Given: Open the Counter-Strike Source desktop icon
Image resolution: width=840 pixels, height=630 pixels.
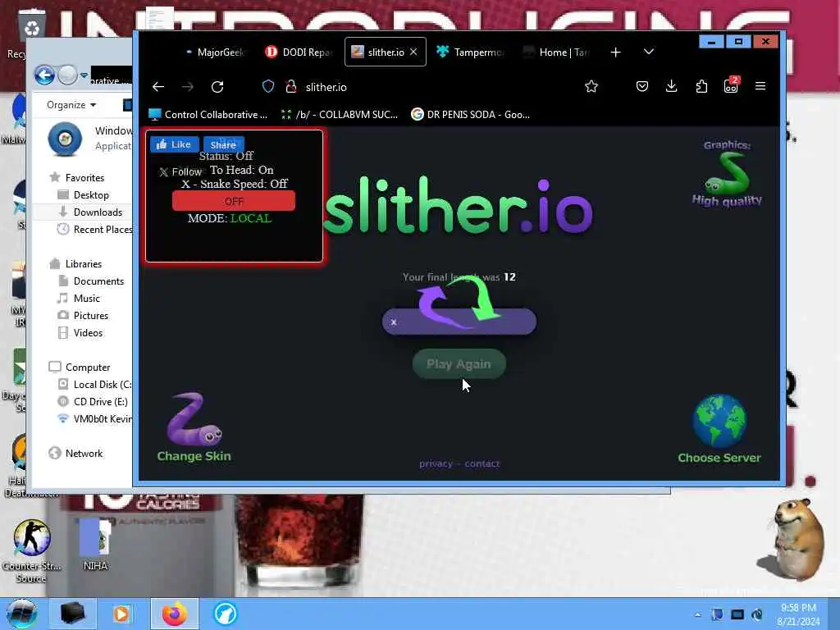Looking at the screenshot, I should click(x=32, y=552).
